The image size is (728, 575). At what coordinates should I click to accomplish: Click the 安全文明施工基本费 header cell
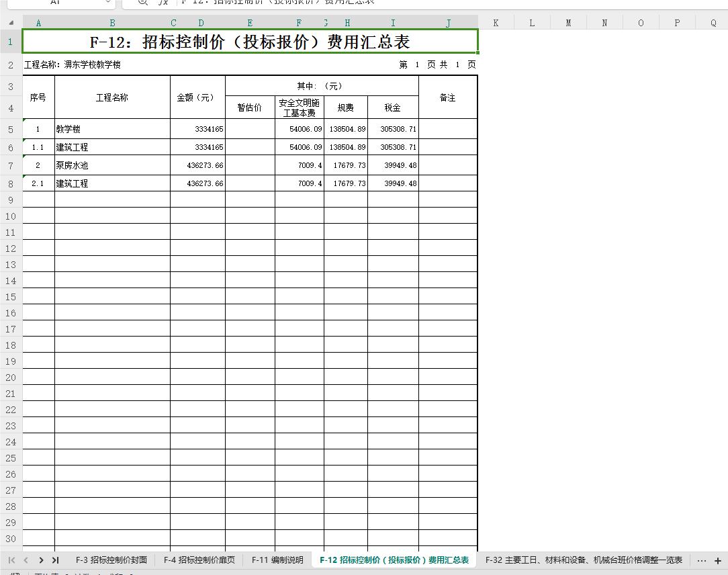point(300,107)
